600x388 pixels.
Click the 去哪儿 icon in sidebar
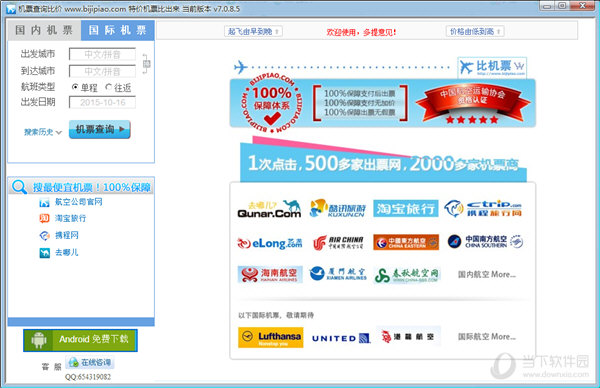pos(44,253)
